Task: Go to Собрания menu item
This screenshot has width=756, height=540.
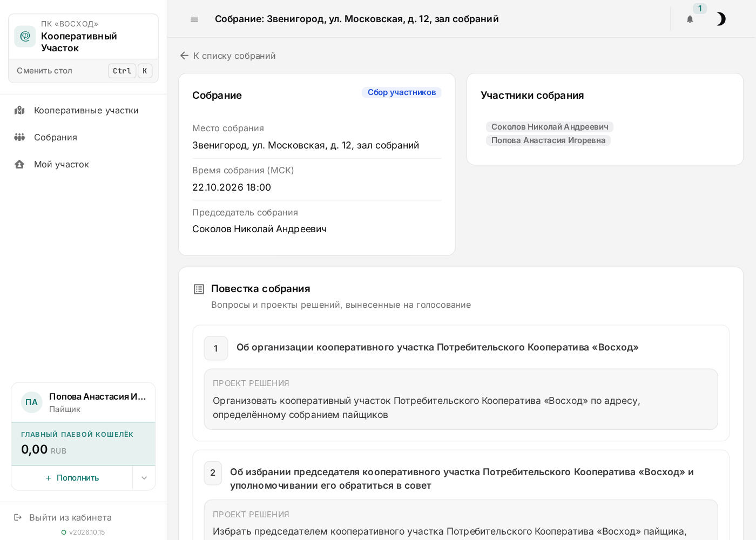Action: point(83,137)
